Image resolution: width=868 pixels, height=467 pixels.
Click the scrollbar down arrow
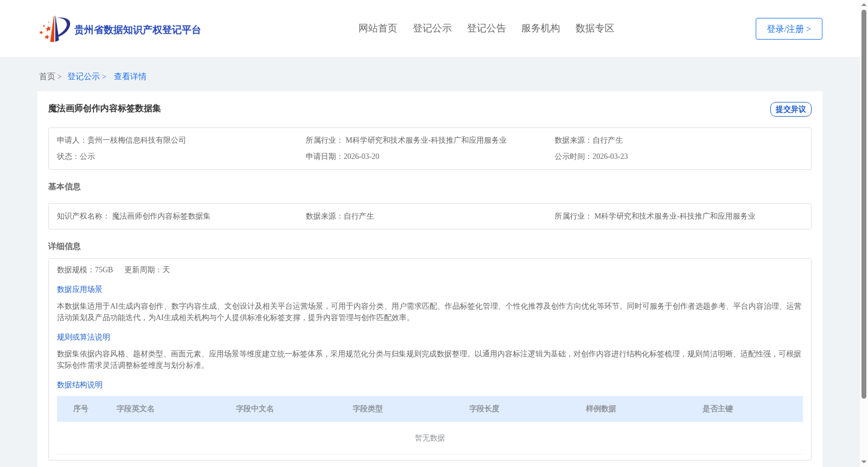(x=864, y=463)
